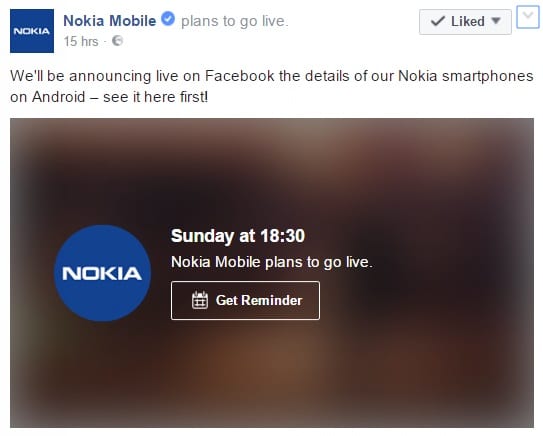This screenshot has width=543, height=436.
Task: Open the Nokia Mobile page name link
Action: [109, 21]
